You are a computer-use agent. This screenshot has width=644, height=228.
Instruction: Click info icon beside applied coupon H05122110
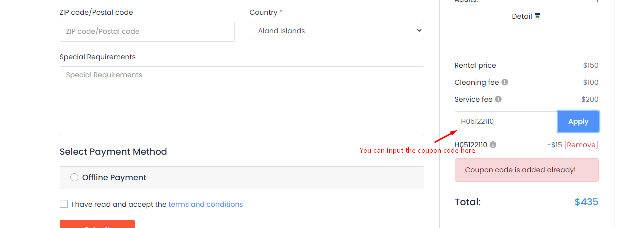(x=493, y=145)
